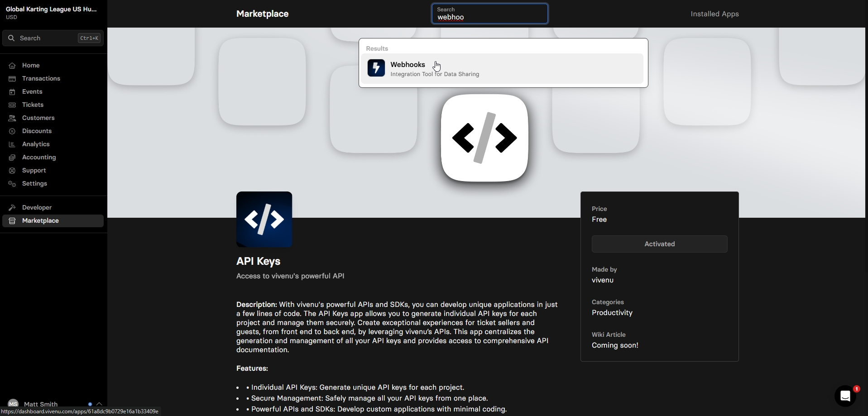Open Events in sidebar
Screen dimensions: 868x416
tap(53, 92)
